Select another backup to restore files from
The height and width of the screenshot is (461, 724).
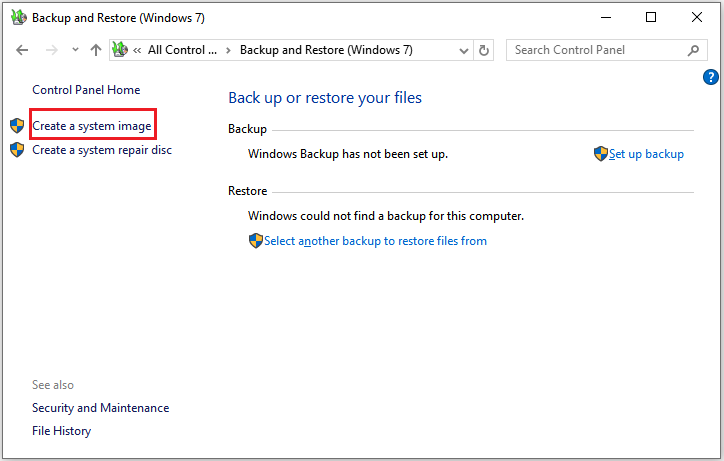[x=375, y=241]
